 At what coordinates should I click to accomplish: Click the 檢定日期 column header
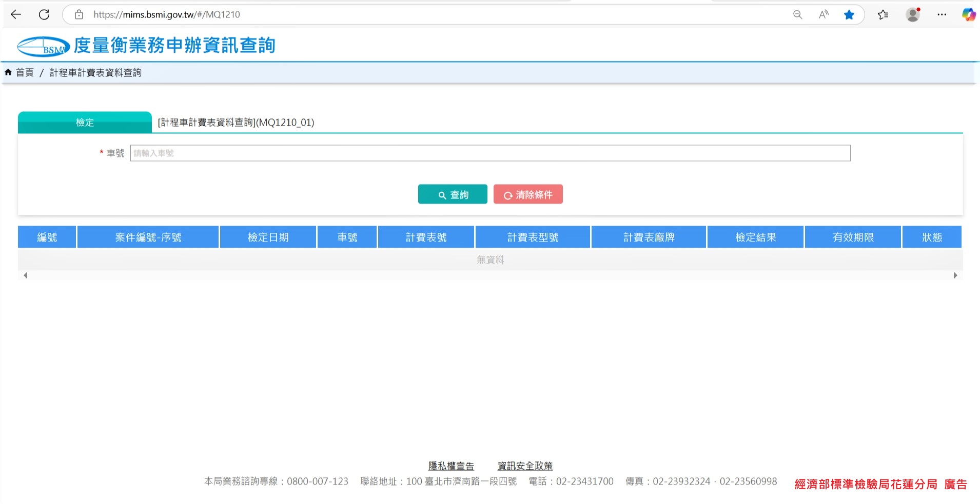point(268,237)
